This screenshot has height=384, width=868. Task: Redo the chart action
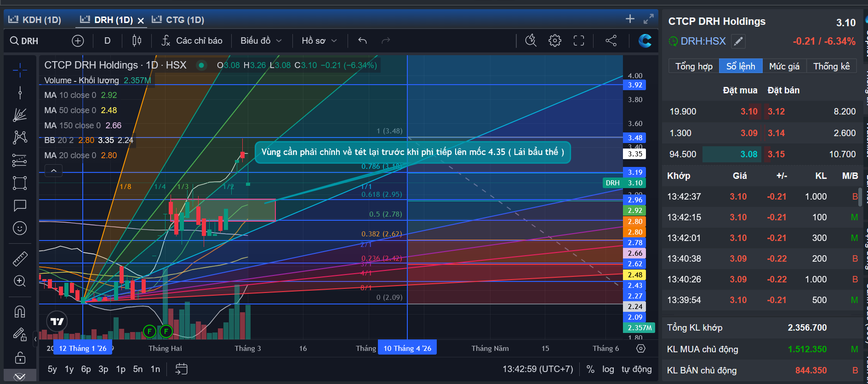(x=386, y=41)
